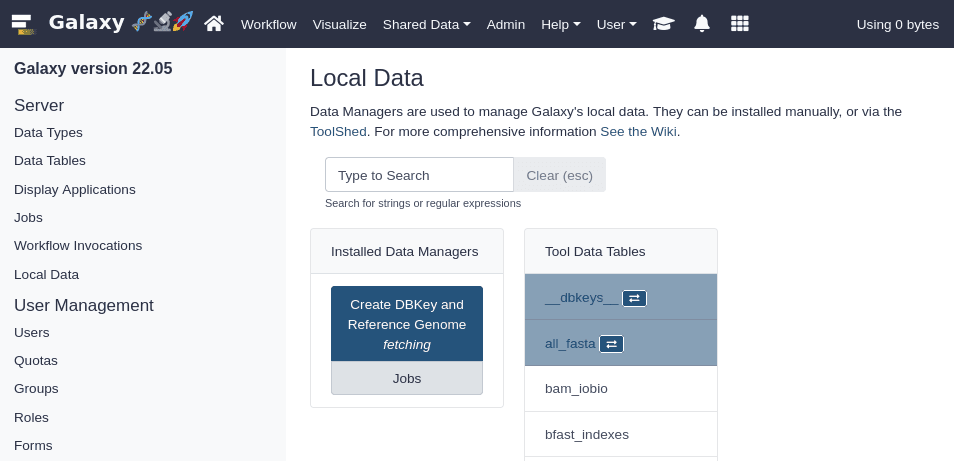
Task: Open Data Tables in the sidebar
Action: (x=50, y=160)
